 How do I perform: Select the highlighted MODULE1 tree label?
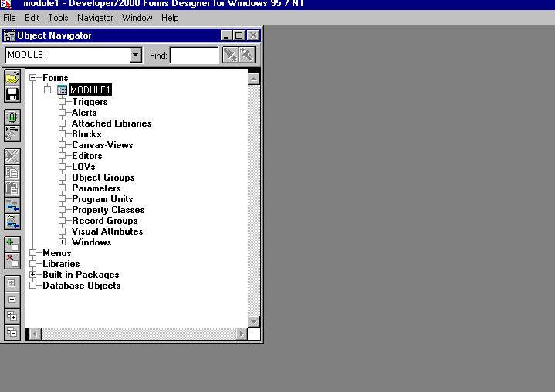[x=90, y=90]
